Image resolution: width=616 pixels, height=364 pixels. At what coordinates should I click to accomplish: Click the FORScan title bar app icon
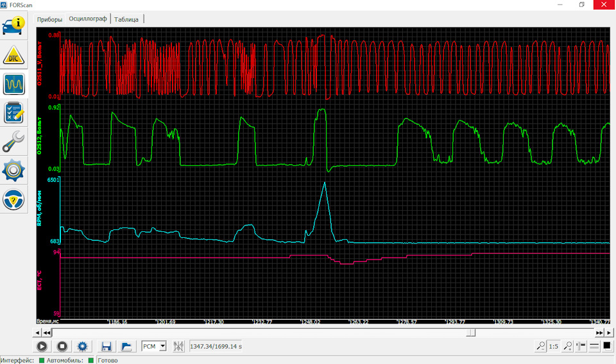pos(4,4)
